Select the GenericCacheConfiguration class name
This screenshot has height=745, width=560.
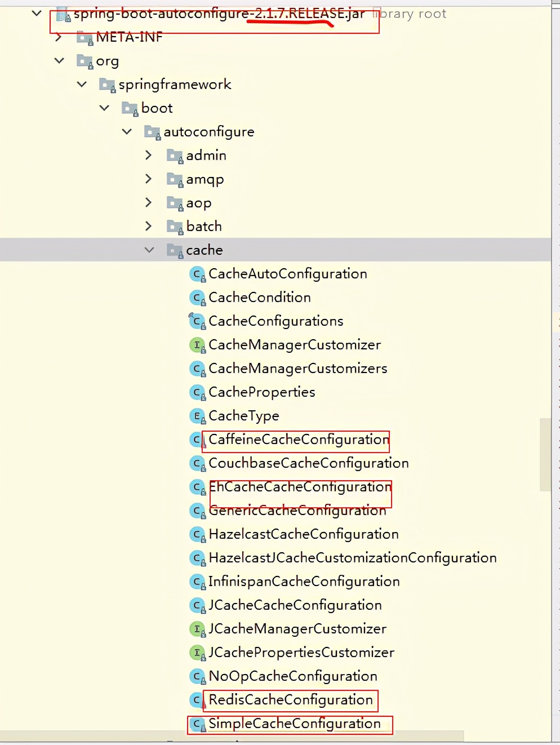297,511
